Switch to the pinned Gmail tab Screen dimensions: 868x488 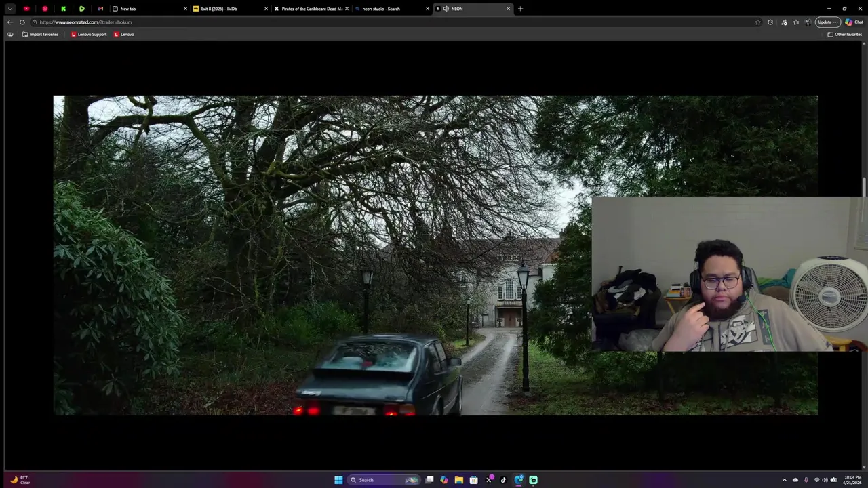100,9
